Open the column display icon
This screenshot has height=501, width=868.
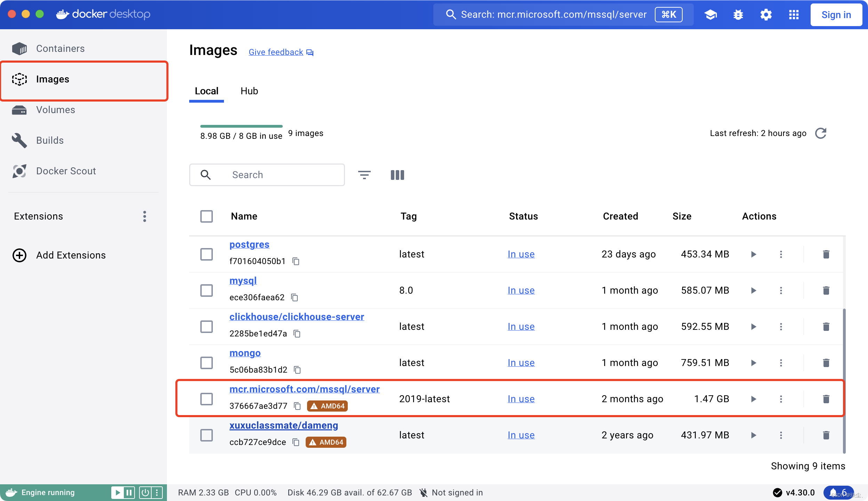[x=397, y=175]
